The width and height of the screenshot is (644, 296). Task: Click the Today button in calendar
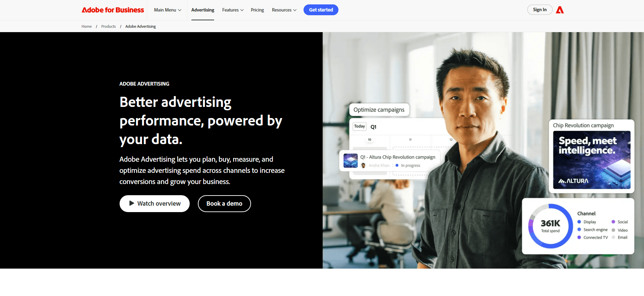359,126
